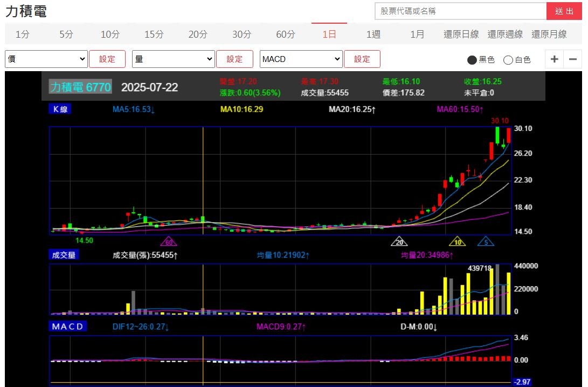Select the 白色 theme radio button
The width and height of the screenshot is (588, 387).
tap(508, 60)
